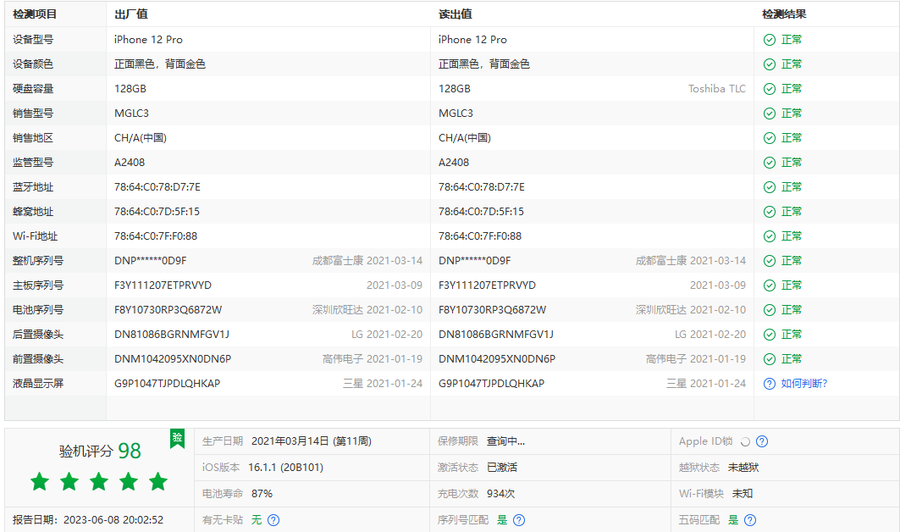900x532 pixels.
Task: Click the green 验 badge by the score
Action: (177, 438)
